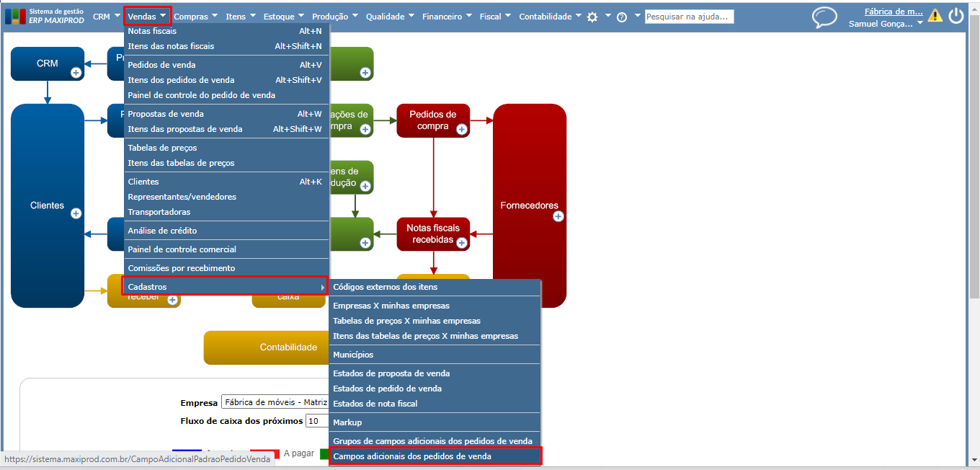Click the Clientes blue box
Image resolution: width=980 pixels, height=470 pixels.
[x=48, y=205]
